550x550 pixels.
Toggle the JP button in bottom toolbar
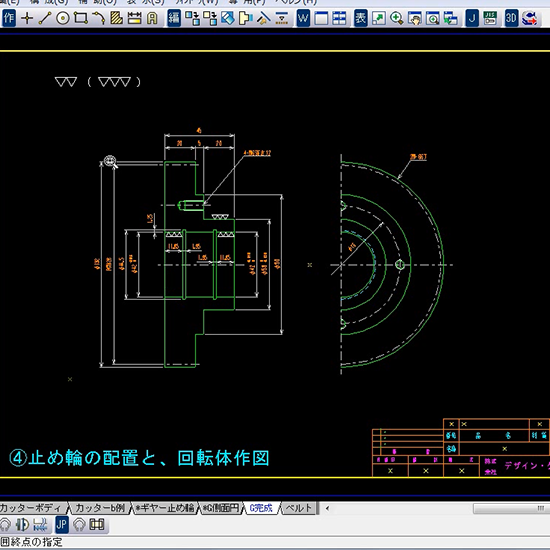coord(62,525)
